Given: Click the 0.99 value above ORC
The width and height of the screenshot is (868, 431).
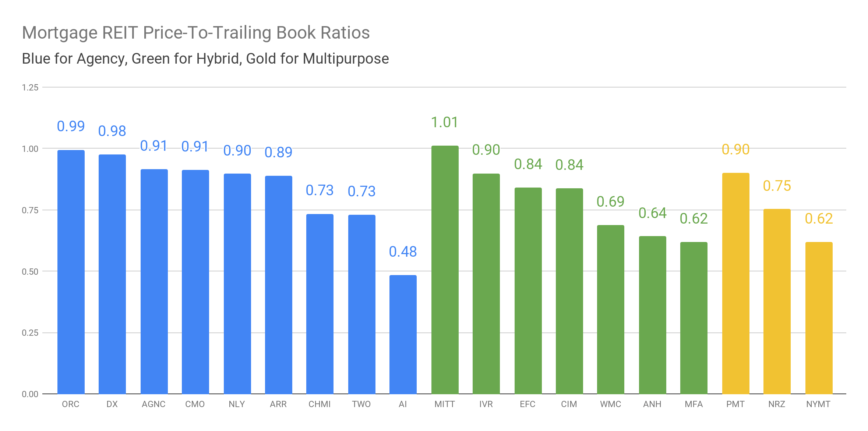Looking at the screenshot, I should [71, 126].
